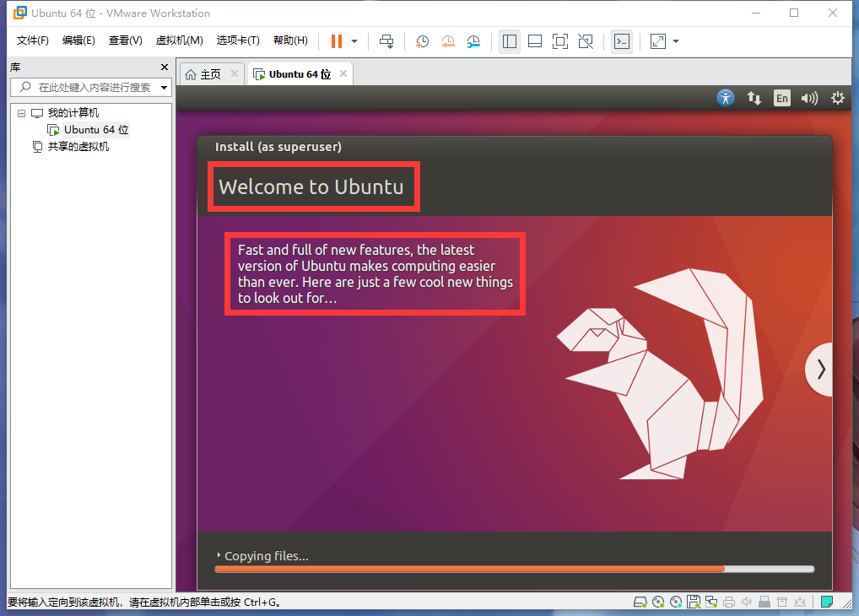Viewport: 859px width, 616px height.
Task: Toggle the console view button
Action: pyautogui.click(x=622, y=41)
